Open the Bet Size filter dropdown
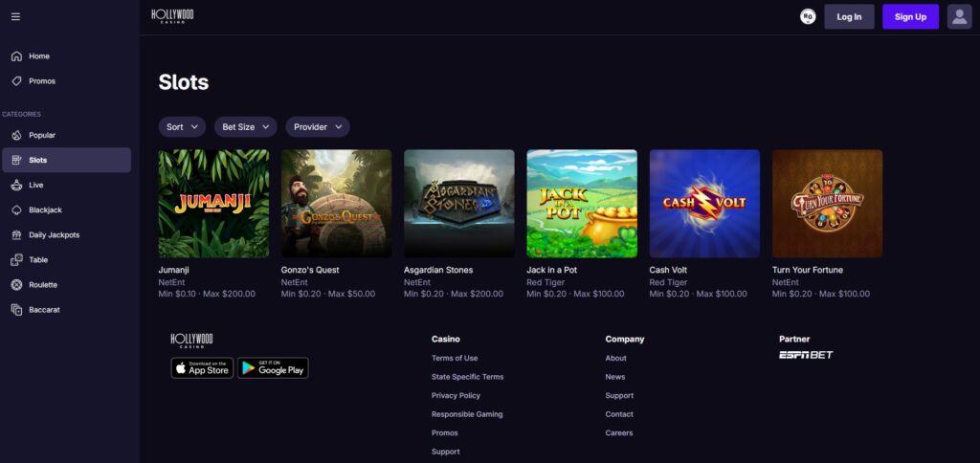Viewport: 980px width, 463px height. click(246, 127)
